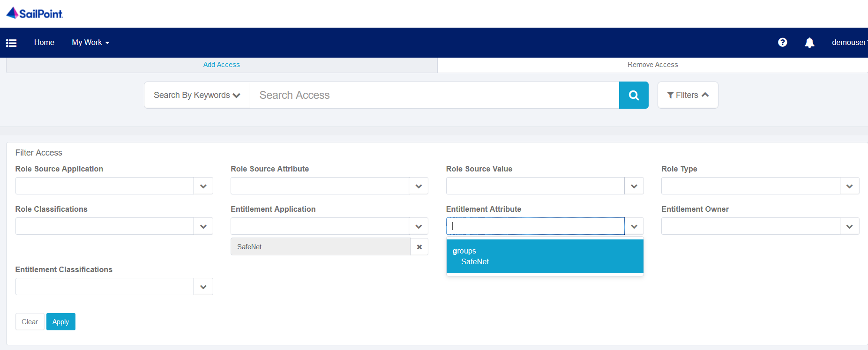The image size is (868, 350).
Task: Click the SailPoint logo
Action: pos(35,14)
